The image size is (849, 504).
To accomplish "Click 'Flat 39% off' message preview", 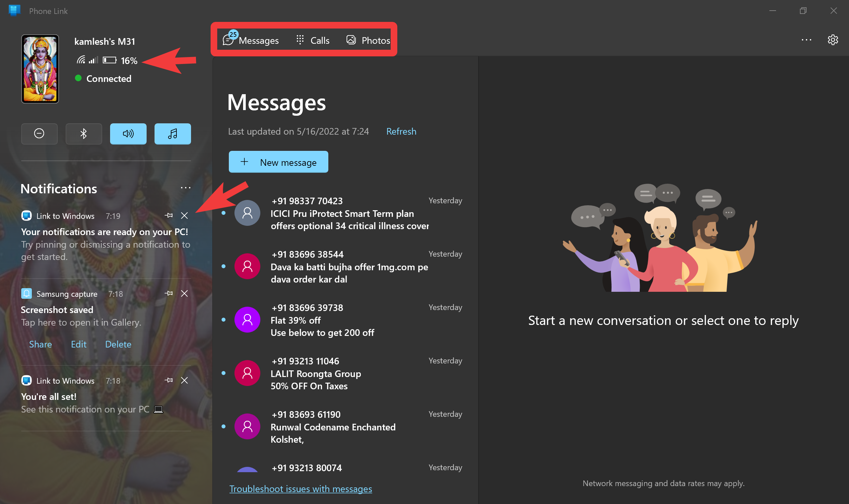I will coord(295,320).
